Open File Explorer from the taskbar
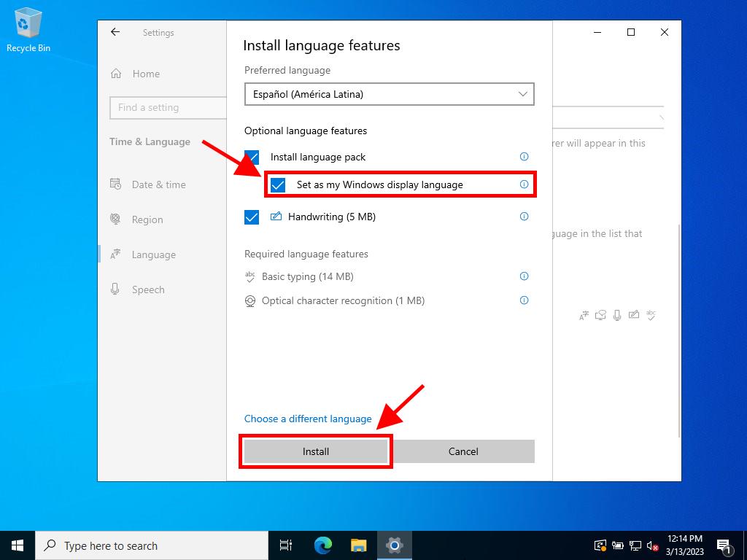 pyautogui.click(x=358, y=545)
